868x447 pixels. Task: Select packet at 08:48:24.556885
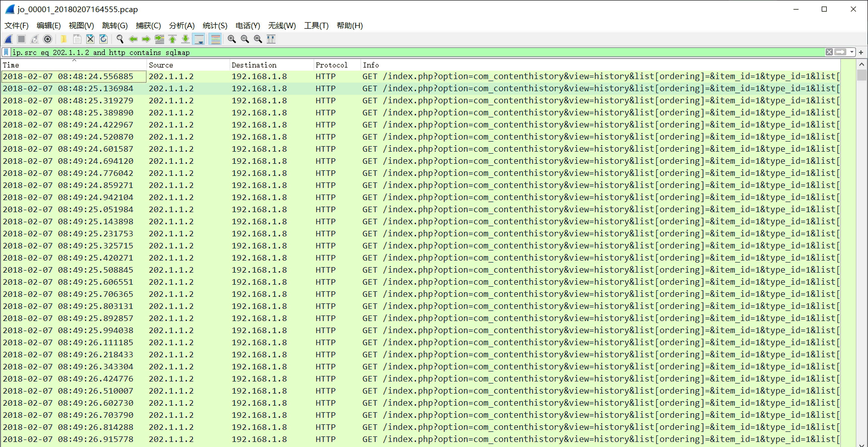[420, 77]
